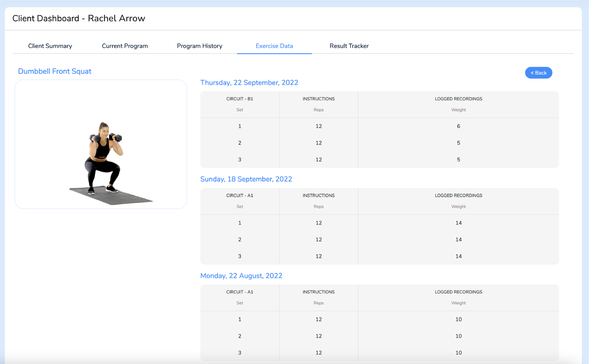Click INSTRUCTIONS header in 22 September table
Screen dimensions: 589x364
point(318,99)
